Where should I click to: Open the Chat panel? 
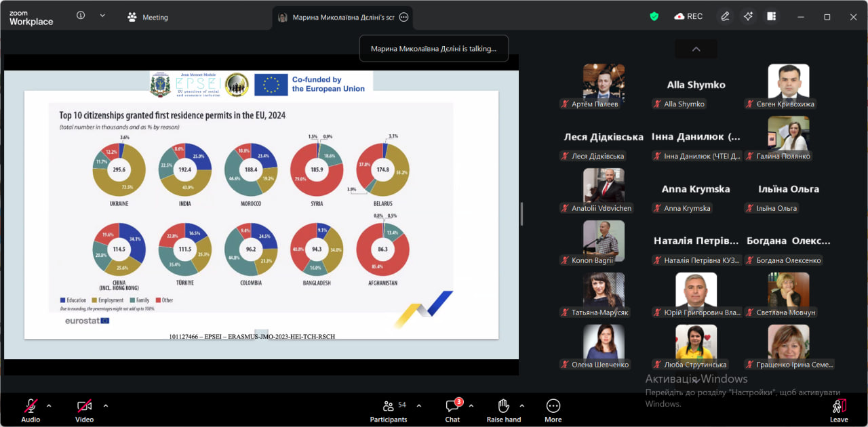point(452,411)
